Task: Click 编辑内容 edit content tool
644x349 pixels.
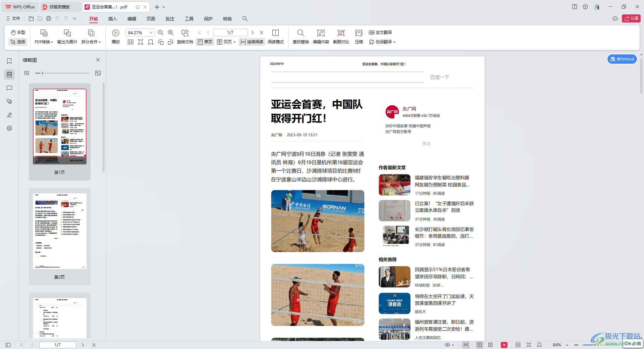Action: [x=321, y=37]
